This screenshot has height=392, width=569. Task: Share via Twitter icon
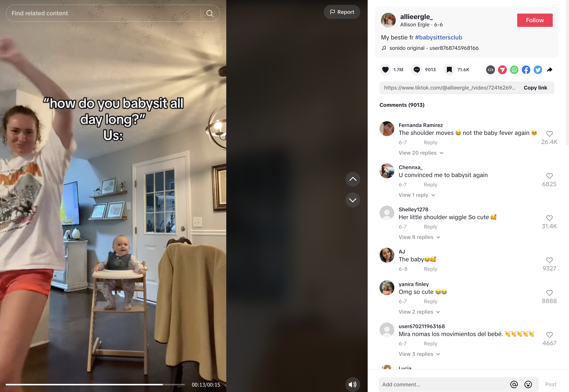tap(538, 70)
